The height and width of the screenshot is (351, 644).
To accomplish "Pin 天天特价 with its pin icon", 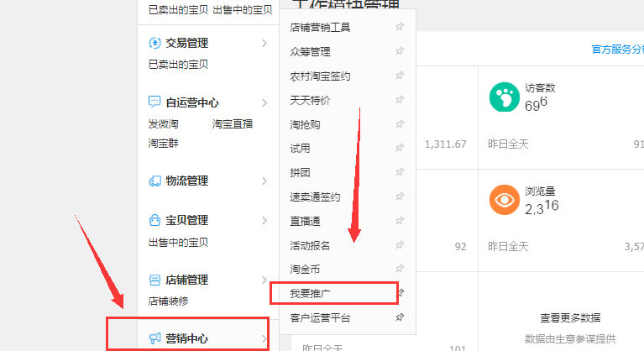I will click(400, 100).
